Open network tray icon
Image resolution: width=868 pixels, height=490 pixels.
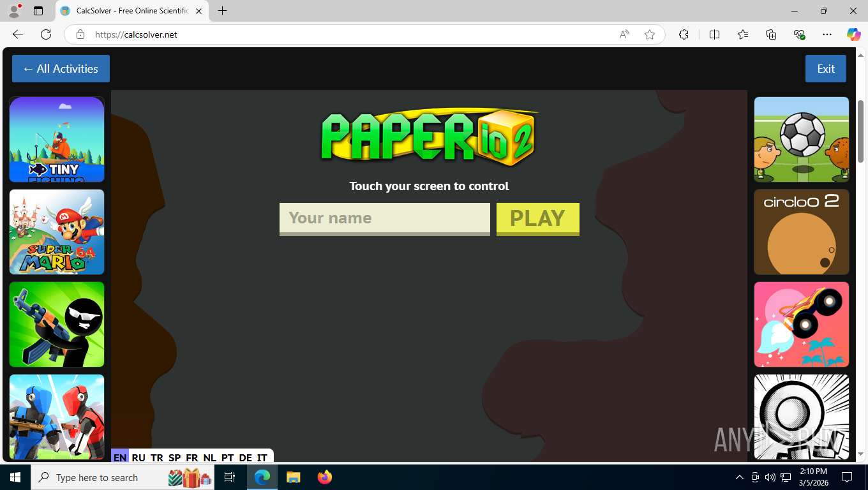pyautogui.click(x=786, y=477)
